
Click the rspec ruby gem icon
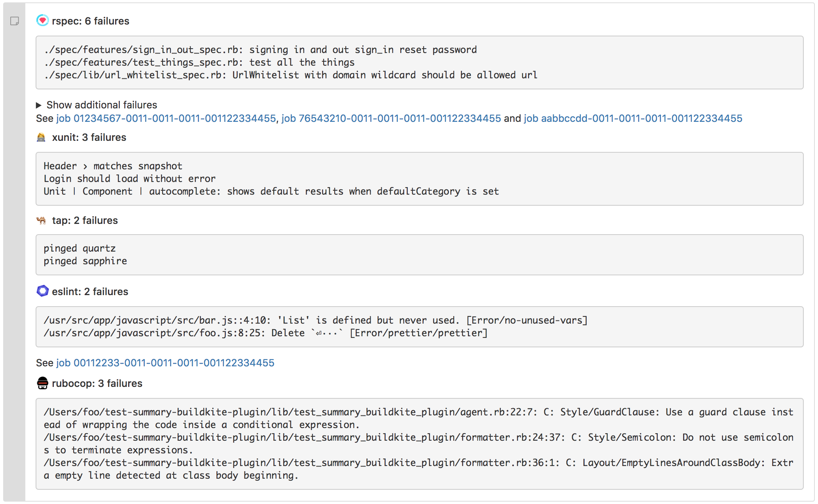click(42, 21)
